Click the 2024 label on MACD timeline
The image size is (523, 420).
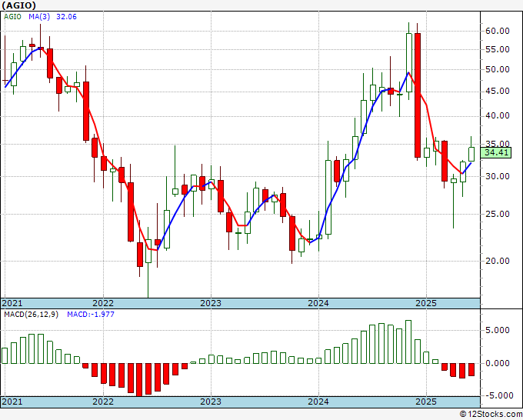pyautogui.click(x=318, y=402)
